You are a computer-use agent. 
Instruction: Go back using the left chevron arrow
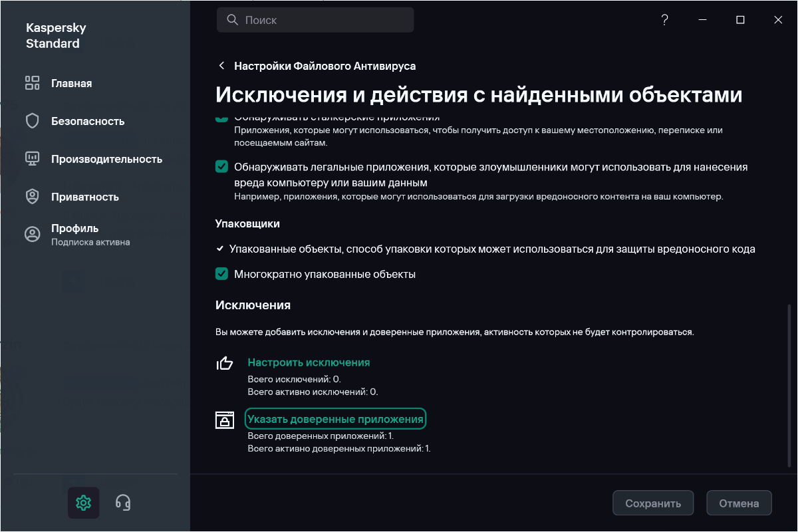point(221,66)
